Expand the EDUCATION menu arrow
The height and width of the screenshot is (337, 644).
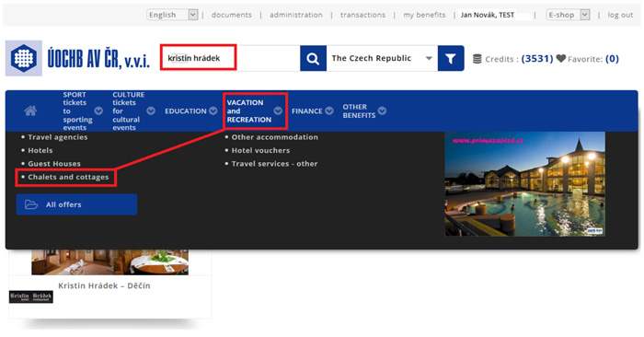point(213,110)
